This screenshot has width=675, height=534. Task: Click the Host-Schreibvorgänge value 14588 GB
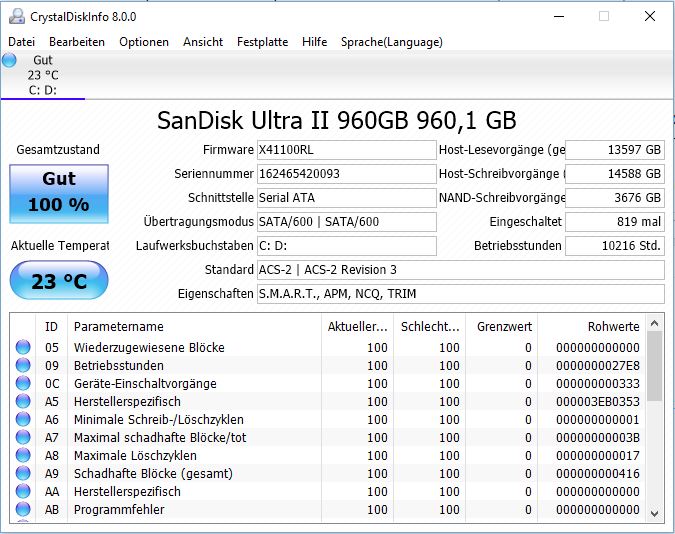(615, 174)
